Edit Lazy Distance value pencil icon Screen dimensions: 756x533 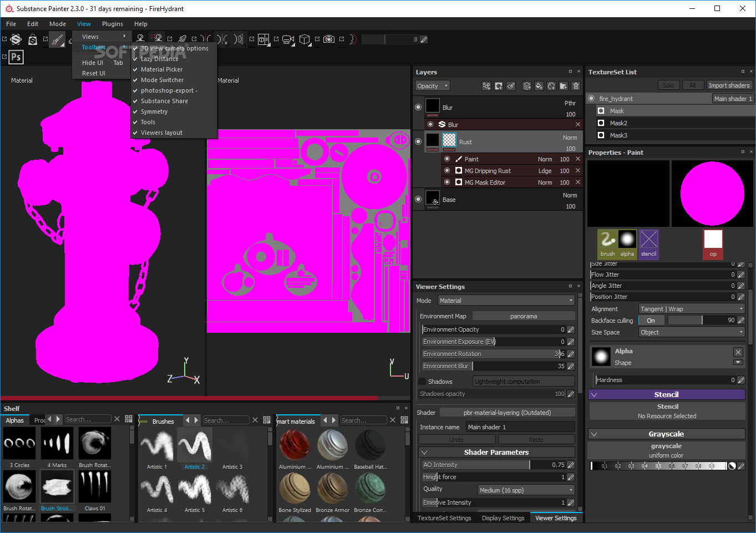pos(424,39)
